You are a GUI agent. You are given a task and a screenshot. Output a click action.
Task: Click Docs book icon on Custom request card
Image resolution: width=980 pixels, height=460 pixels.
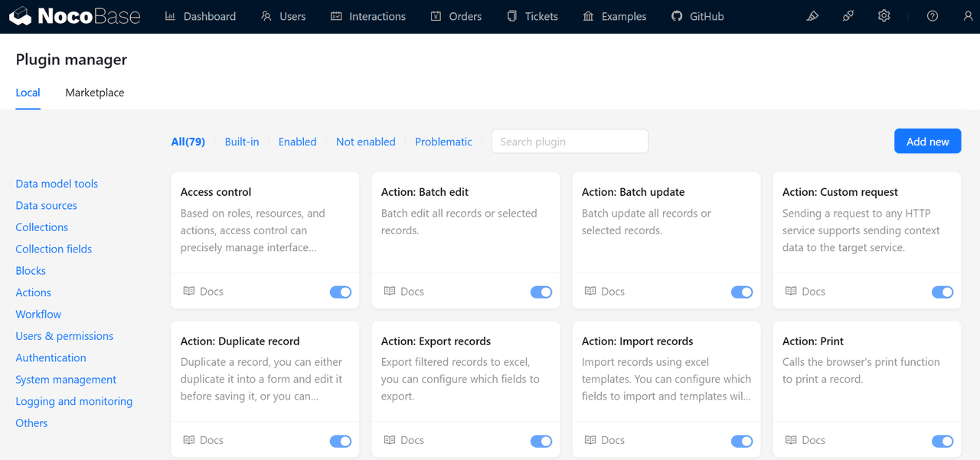tap(791, 291)
